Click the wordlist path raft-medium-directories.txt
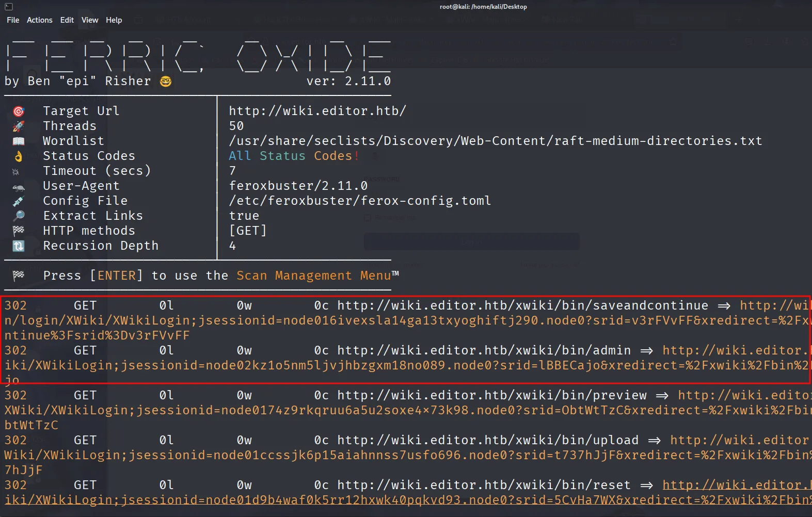This screenshot has width=812, height=517. (496, 141)
